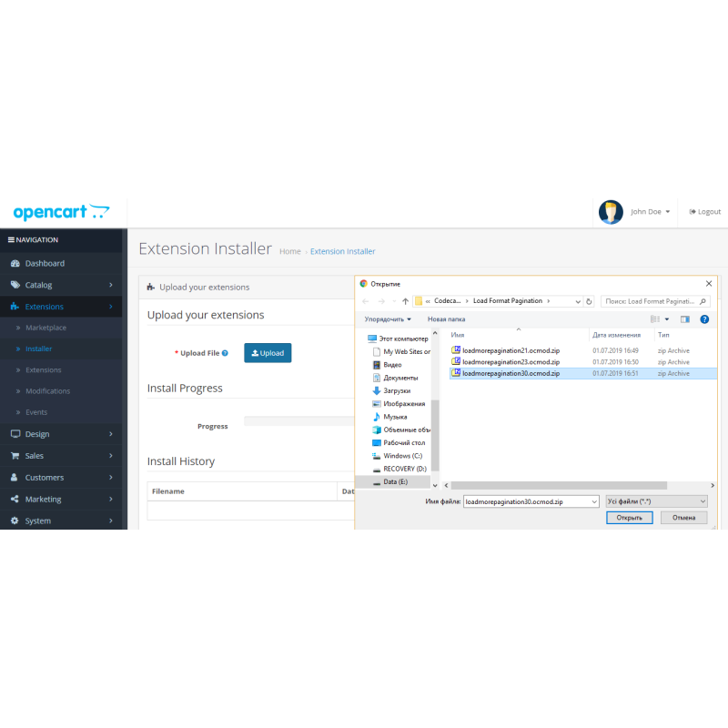
Task: Open the Упорядочить dropdown menu
Action: click(388, 319)
